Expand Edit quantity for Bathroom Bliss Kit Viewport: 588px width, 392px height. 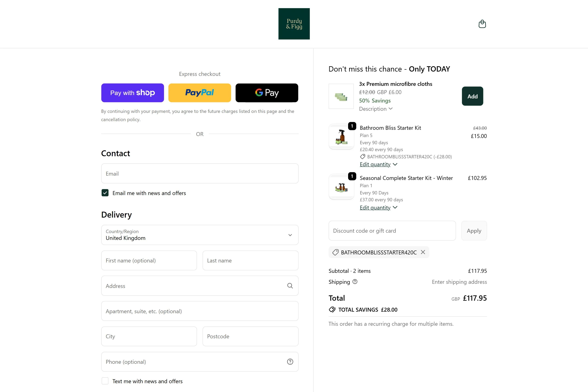378,164
